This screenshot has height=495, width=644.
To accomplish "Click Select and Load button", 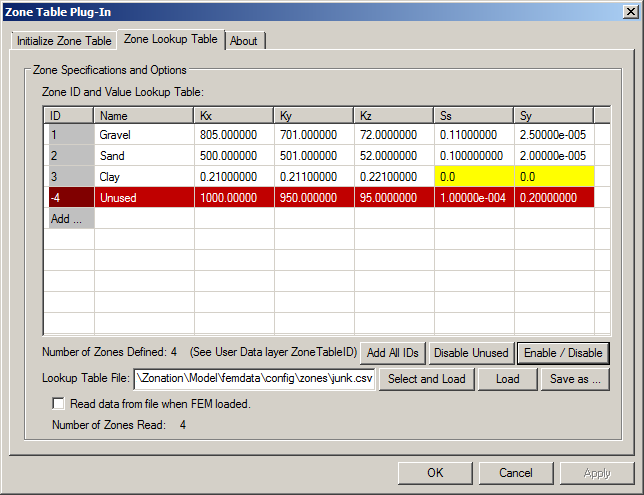I will (x=426, y=379).
